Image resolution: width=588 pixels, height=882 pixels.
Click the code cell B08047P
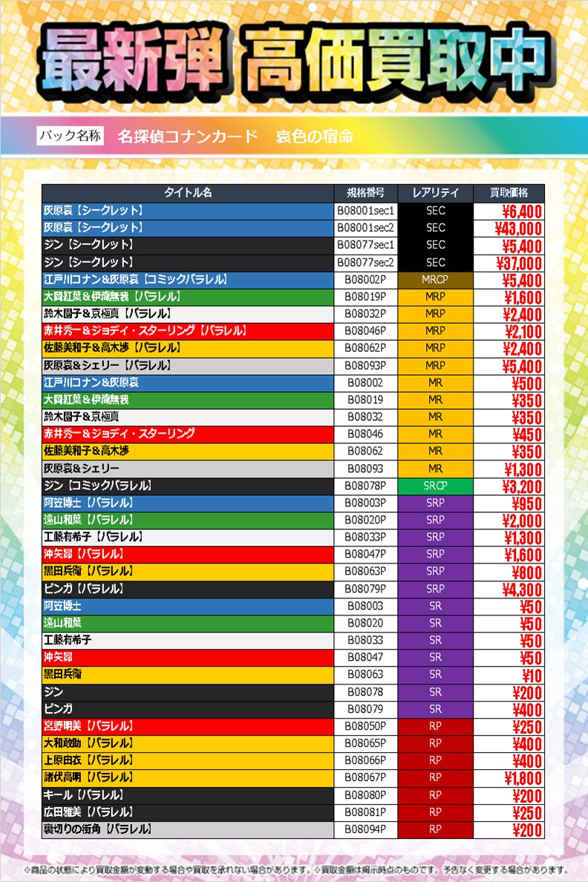click(366, 554)
